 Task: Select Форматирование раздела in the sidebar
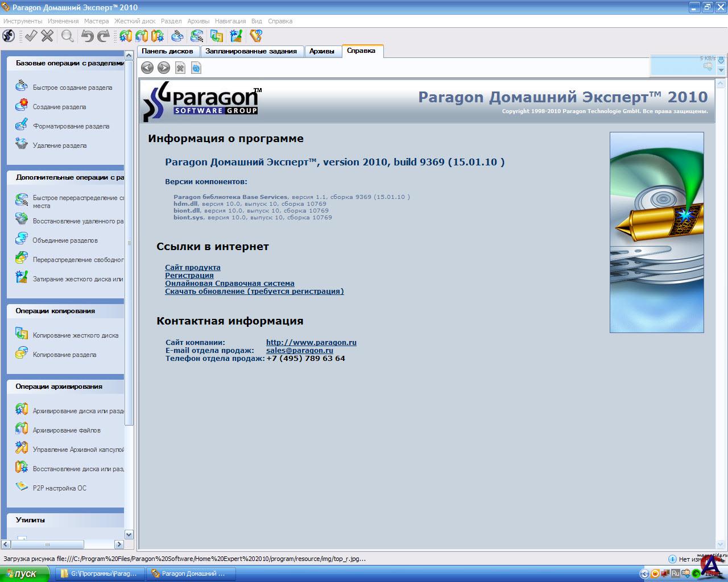pyautogui.click(x=71, y=126)
